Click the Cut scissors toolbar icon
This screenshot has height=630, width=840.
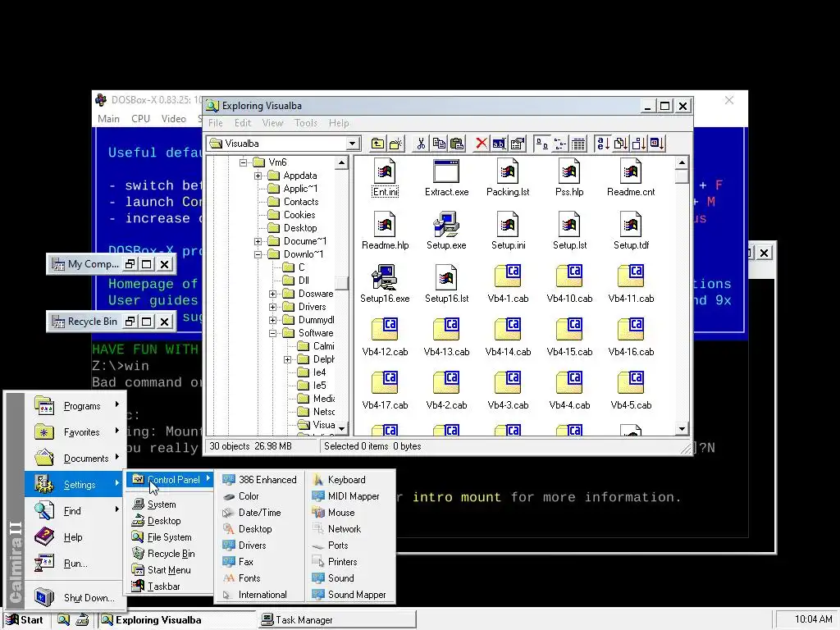point(421,144)
